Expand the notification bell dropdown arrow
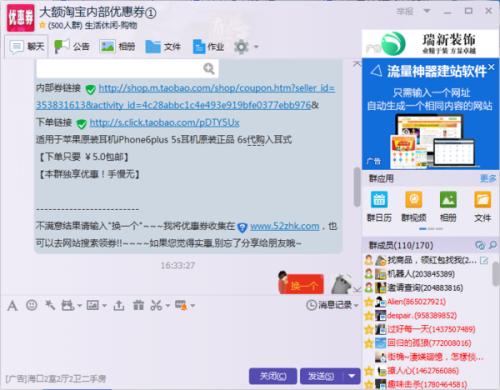Screen dimensions: 500x390 [193, 305]
